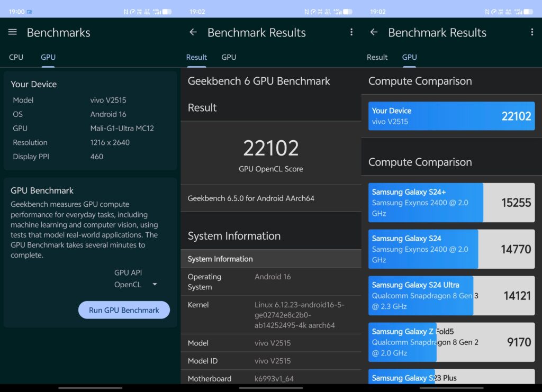The height and width of the screenshot is (392, 542).
Task: Tap battery icon in leftmost status bar
Action: (x=167, y=12)
